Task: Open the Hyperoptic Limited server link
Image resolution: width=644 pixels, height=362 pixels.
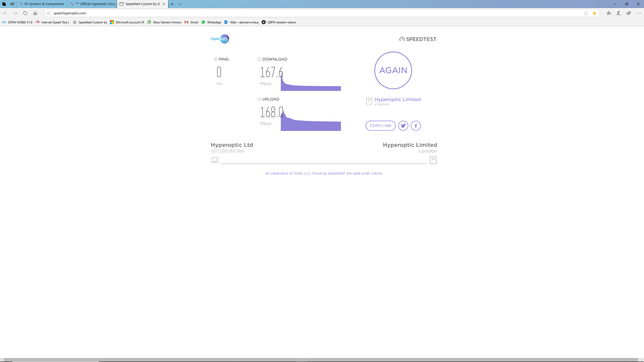Action: pos(397,99)
